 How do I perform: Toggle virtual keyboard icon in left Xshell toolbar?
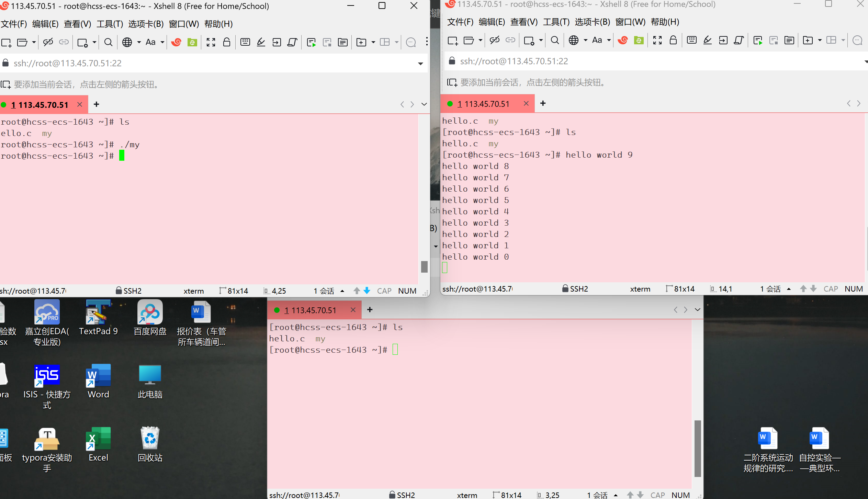[x=245, y=42]
